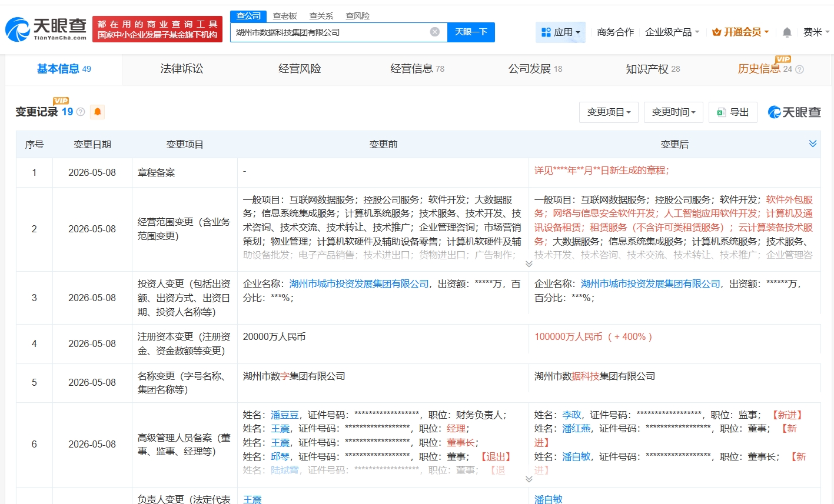
Task: Click the 天眼一下 search button
Action: tap(471, 32)
